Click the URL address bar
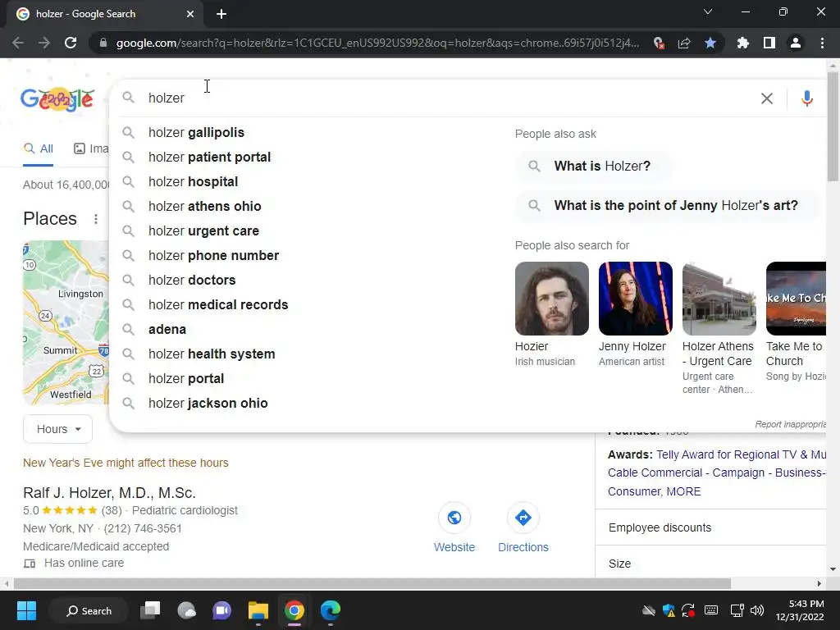Screen dimensions: 840x630 pyautogui.click(x=377, y=43)
